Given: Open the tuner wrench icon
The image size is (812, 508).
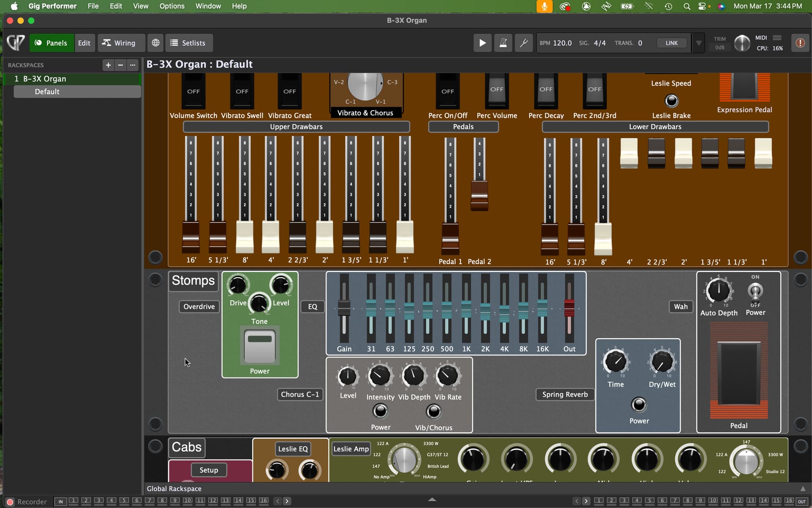Looking at the screenshot, I should [524, 43].
